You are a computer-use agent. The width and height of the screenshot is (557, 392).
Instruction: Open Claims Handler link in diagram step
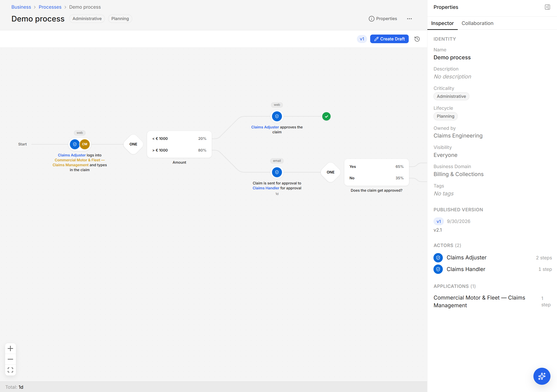(x=266, y=188)
